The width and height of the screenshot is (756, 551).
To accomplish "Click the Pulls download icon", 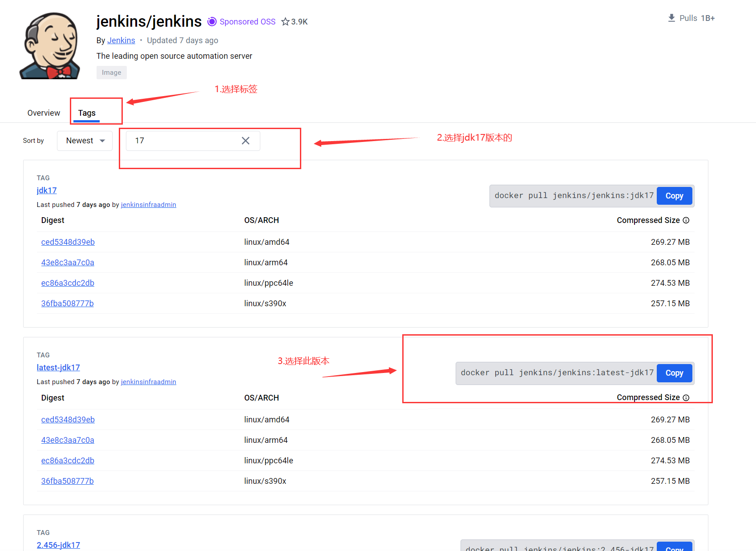I will pos(671,18).
